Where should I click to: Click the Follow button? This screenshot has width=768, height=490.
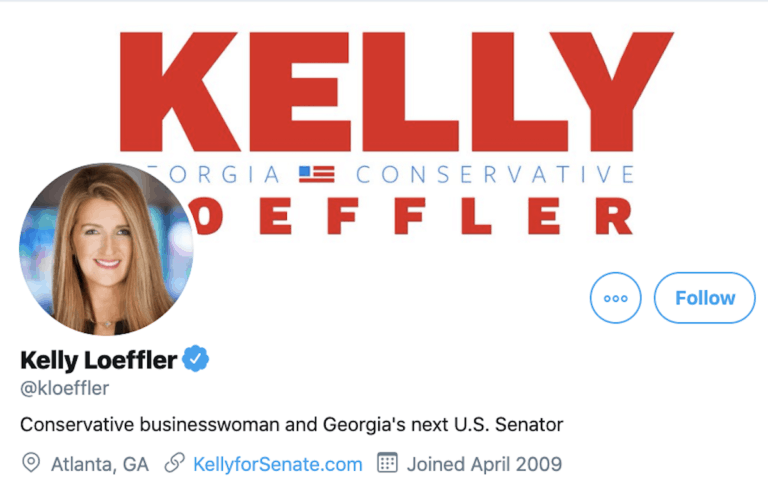click(x=704, y=298)
